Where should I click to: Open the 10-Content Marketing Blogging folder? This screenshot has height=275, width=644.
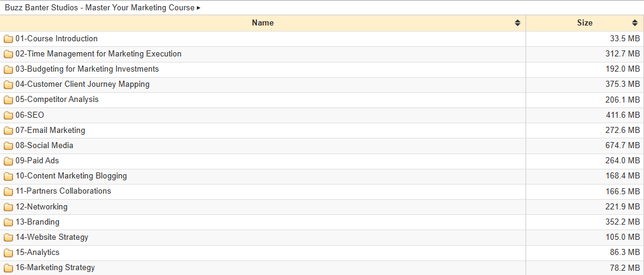click(71, 176)
